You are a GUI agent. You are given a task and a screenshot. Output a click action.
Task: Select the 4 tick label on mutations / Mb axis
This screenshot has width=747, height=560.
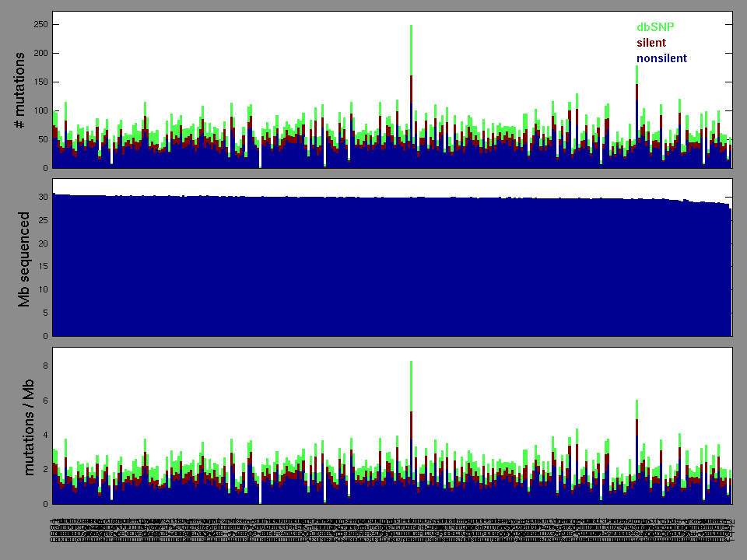click(45, 435)
